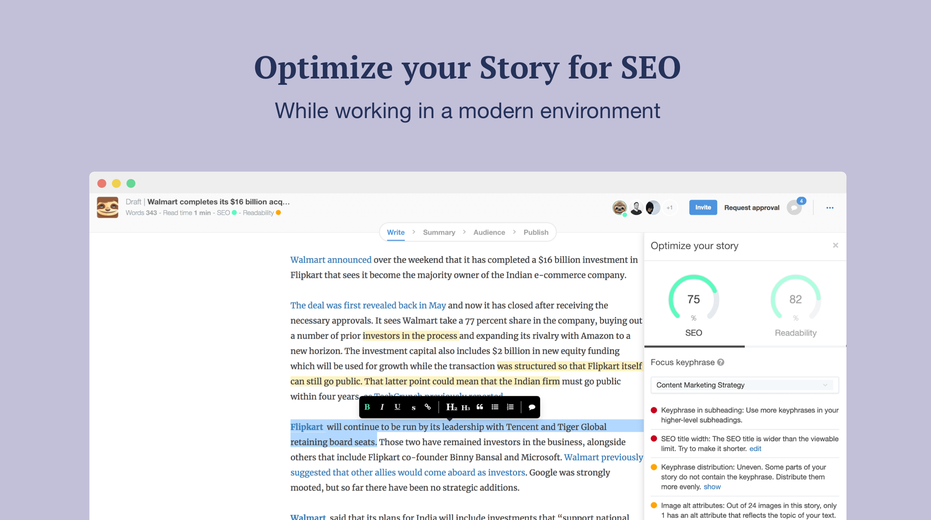Click the 'Words 343' count
931x520 pixels.
[x=141, y=213]
